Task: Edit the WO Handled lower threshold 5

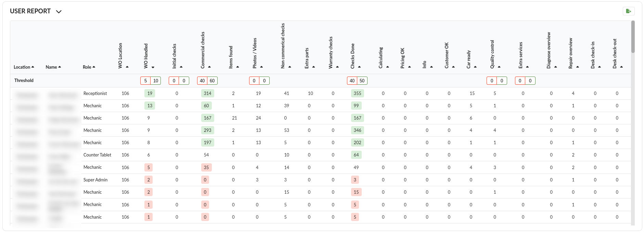Action: tap(145, 81)
